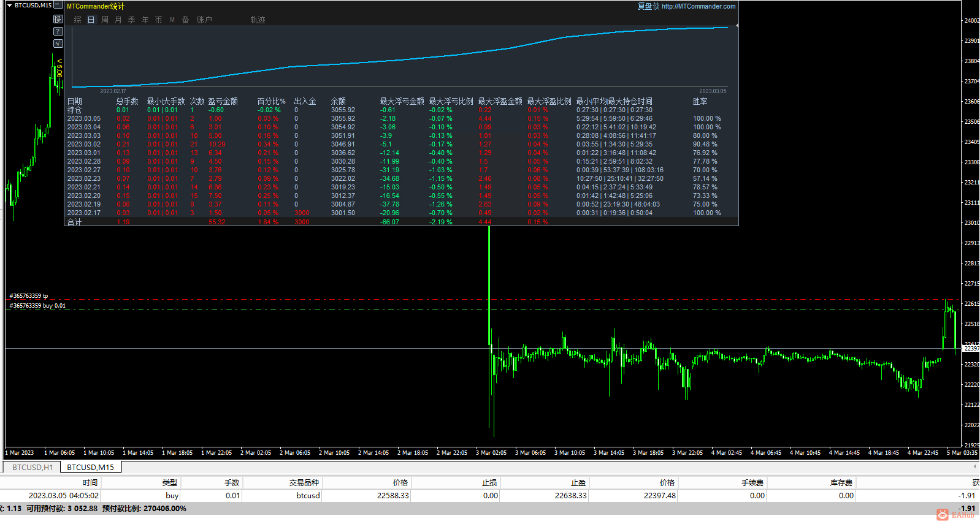The width and height of the screenshot is (980, 524).
Task: Select the 2023.03.03 stats row
Action: point(401,135)
